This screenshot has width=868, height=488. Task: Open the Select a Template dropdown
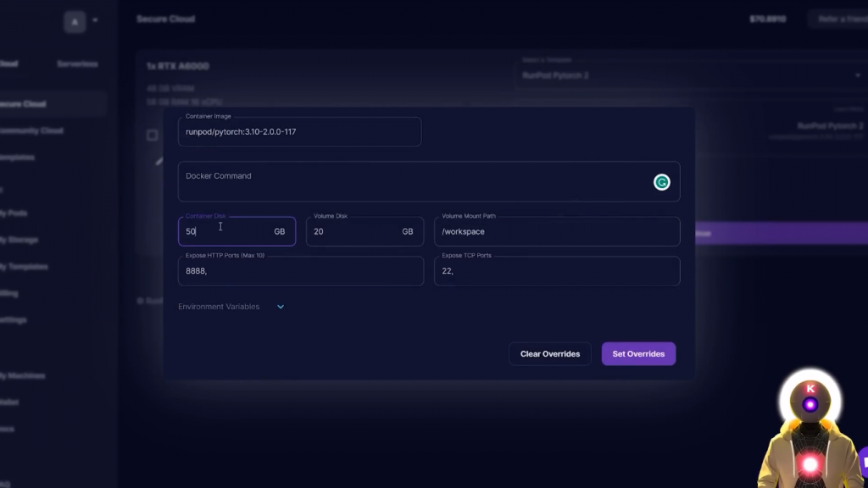(691, 75)
